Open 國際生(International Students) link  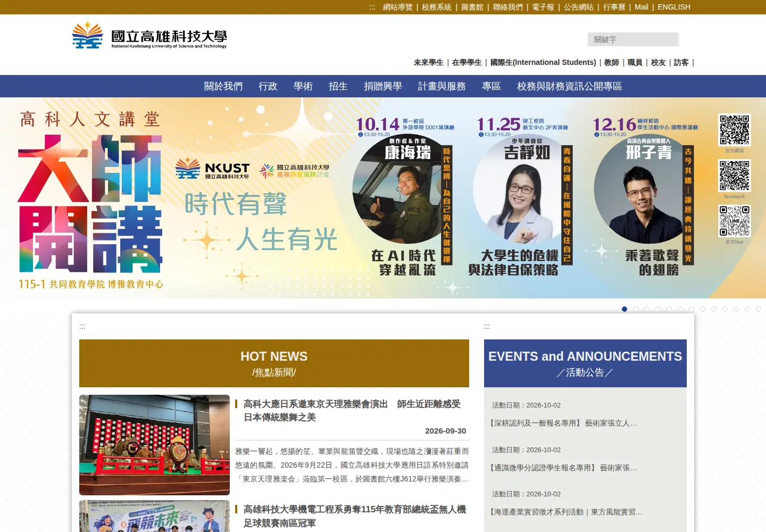[x=543, y=62]
